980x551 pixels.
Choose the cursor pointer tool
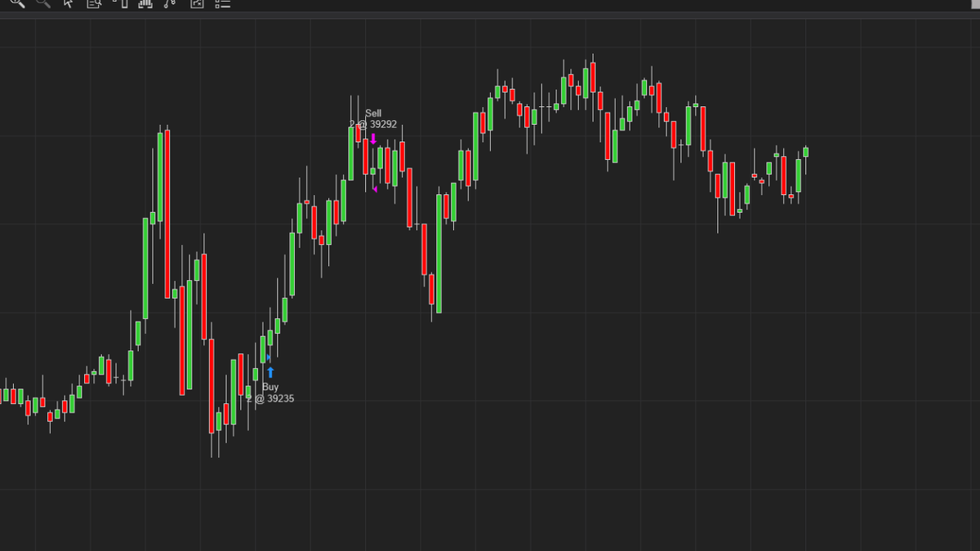[x=68, y=3]
